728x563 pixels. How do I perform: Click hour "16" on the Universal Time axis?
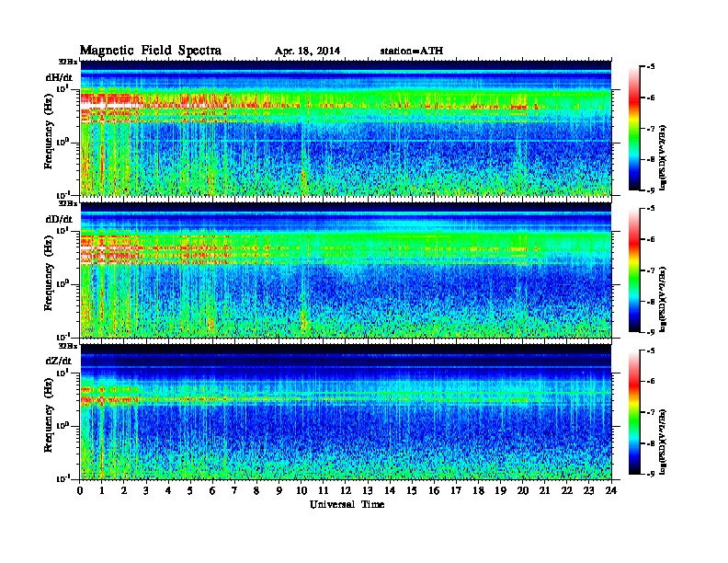click(x=434, y=490)
